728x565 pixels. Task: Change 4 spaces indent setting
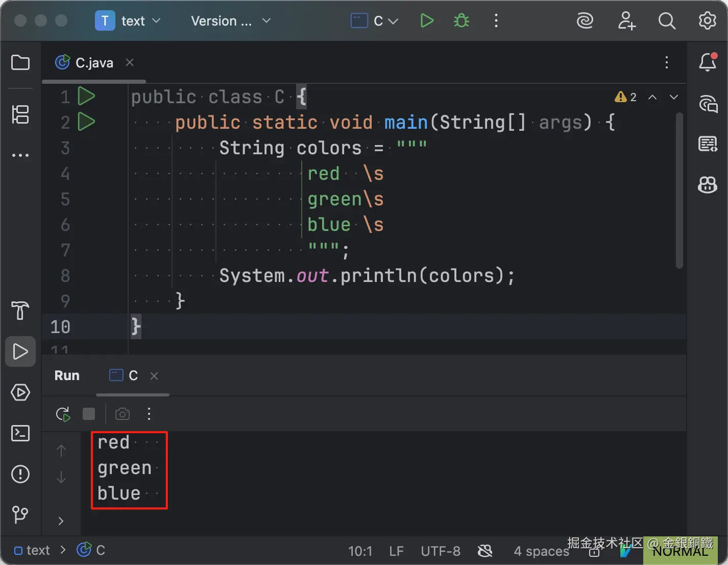tap(541, 551)
